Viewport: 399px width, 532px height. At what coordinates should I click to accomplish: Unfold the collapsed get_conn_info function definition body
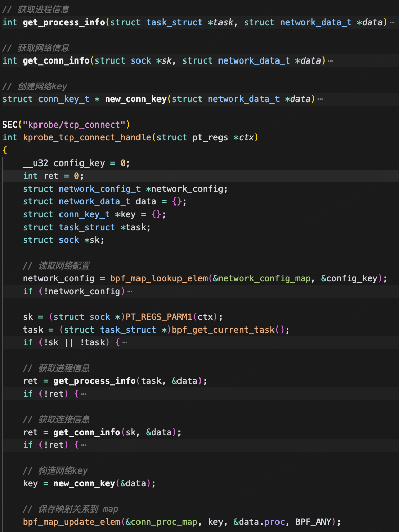click(x=330, y=61)
